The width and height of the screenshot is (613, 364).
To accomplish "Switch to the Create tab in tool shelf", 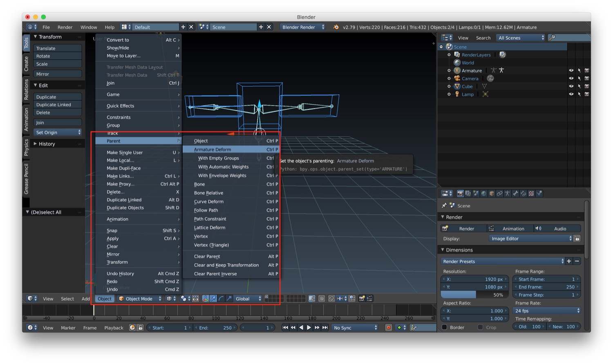I will click(x=26, y=64).
